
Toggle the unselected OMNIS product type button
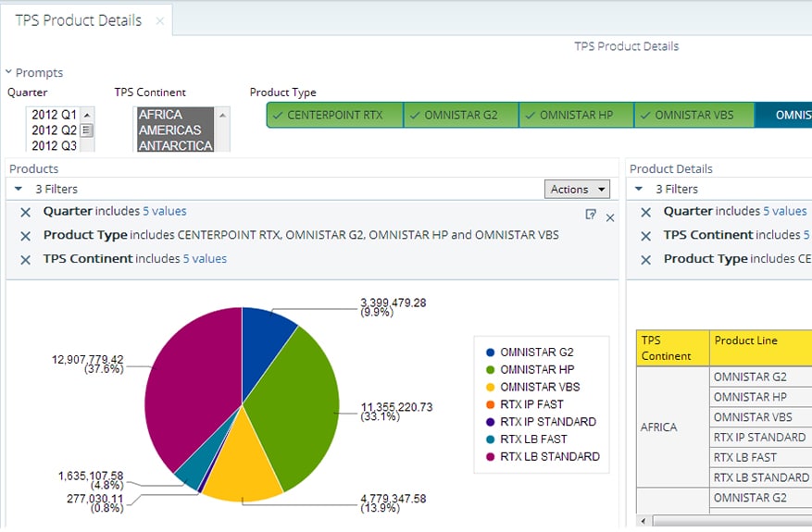coord(783,115)
